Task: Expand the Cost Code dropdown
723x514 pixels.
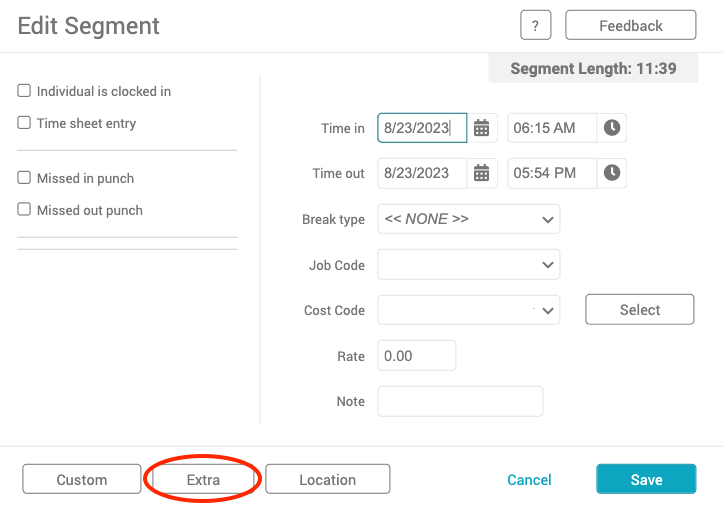Action: (x=468, y=310)
